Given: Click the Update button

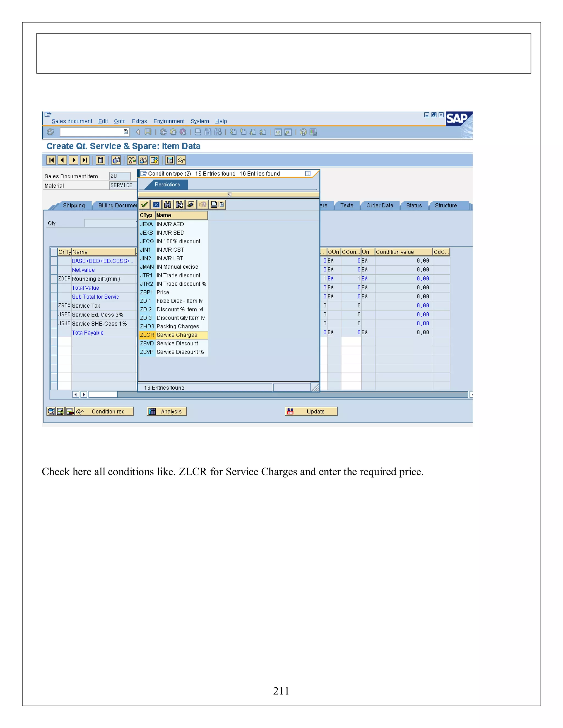Looking at the screenshot, I should [x=311, y=412].
